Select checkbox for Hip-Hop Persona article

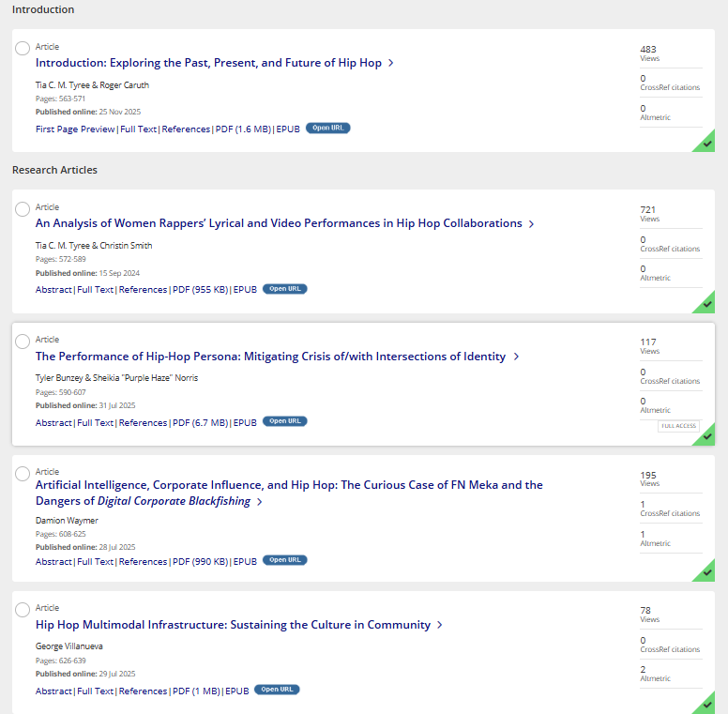[x=23, y=342]
